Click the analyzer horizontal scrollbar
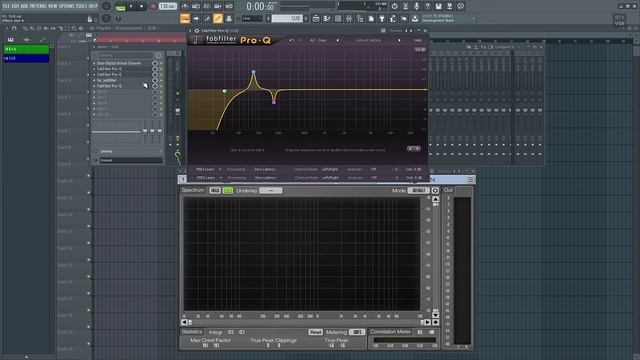 (305, 322)
